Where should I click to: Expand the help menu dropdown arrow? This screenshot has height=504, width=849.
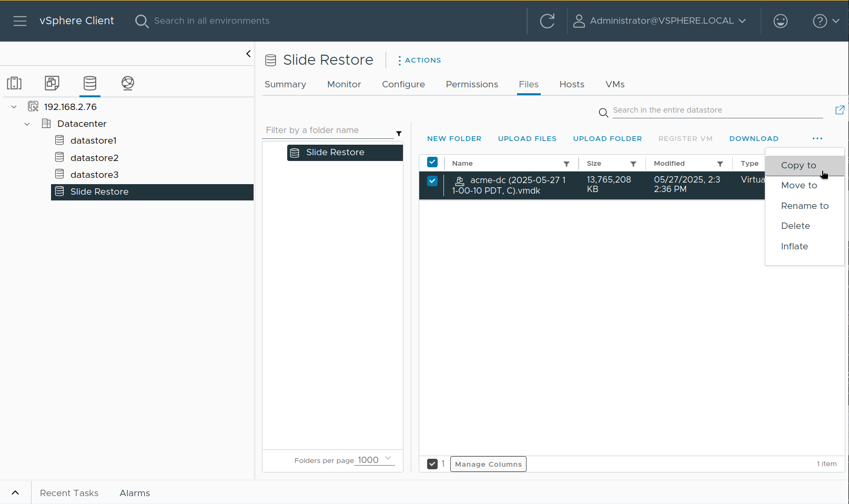836,21
